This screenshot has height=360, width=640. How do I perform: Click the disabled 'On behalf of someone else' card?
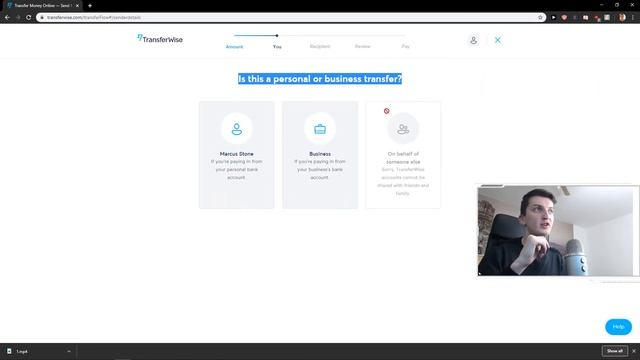[403, 155]
